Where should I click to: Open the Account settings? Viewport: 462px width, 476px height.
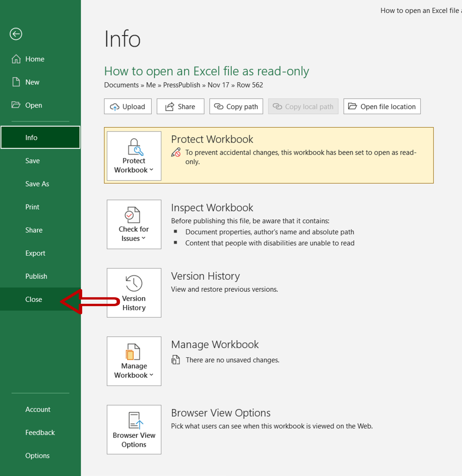click(x=38, y=409)
